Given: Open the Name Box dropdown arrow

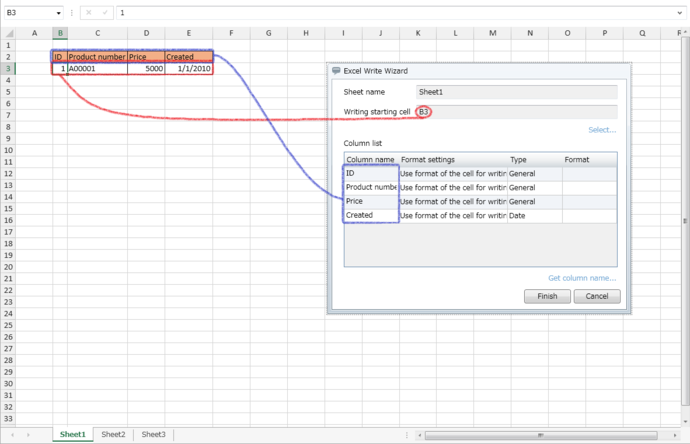Looking at the screenshot, I should click(59, 13).
